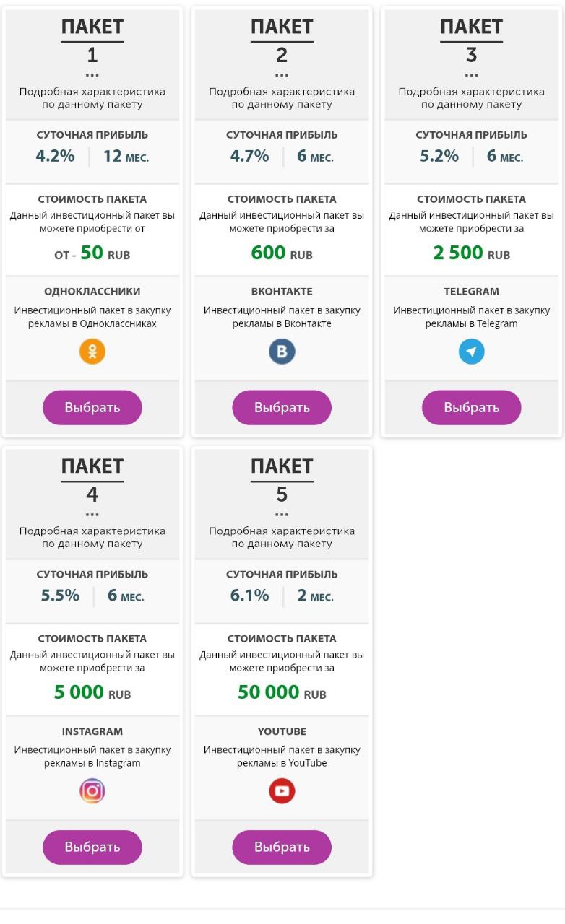Select Пакет 2 via its Выбрать button
The height and width of the screenshot is (924, 565).
[282, 407]
